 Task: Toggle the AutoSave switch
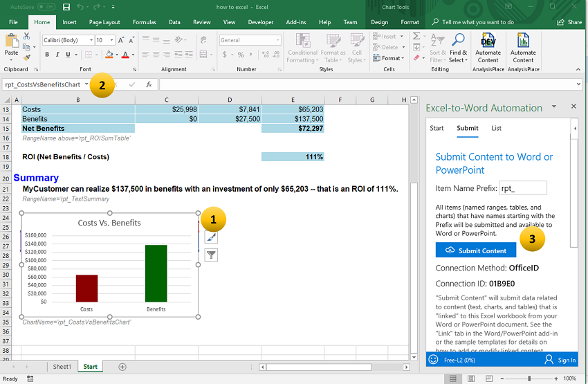click(x=46, y=7)
